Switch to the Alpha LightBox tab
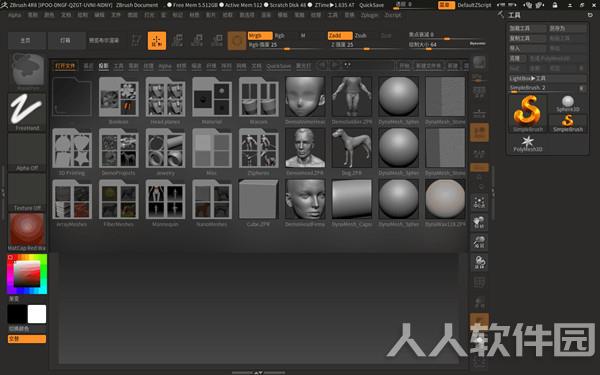The height and width of the screenshot is (375, 600). (165, 66)
